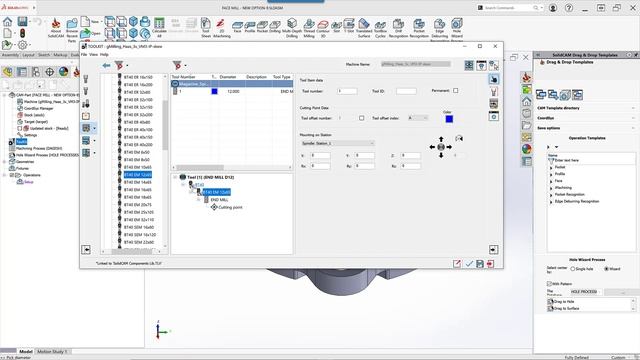Select the Drilling operation icon
The image size is (640, 360).
275,26
